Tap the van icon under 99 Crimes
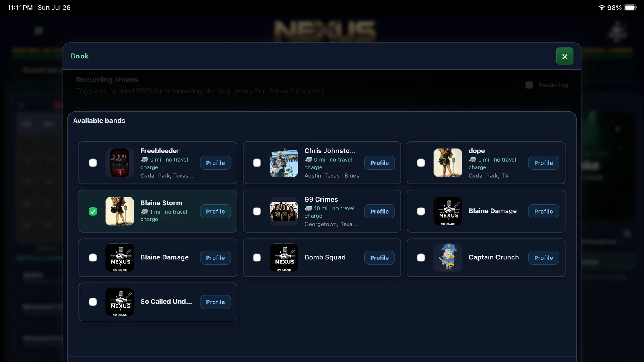Screen dimensions: 644x362 308,208
